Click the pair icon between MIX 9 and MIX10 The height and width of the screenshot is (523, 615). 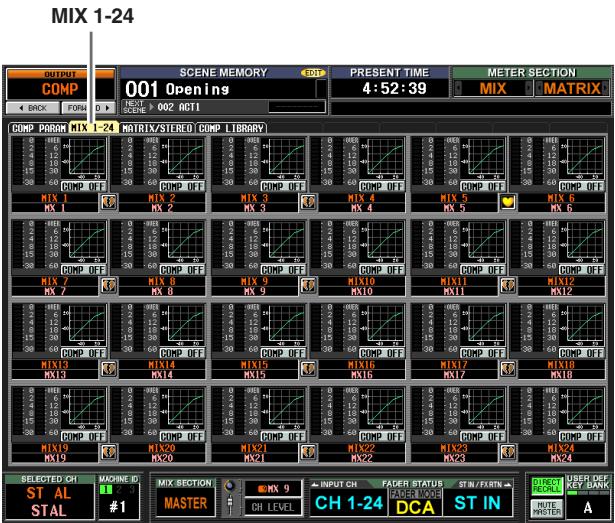[x=308, y=286]
